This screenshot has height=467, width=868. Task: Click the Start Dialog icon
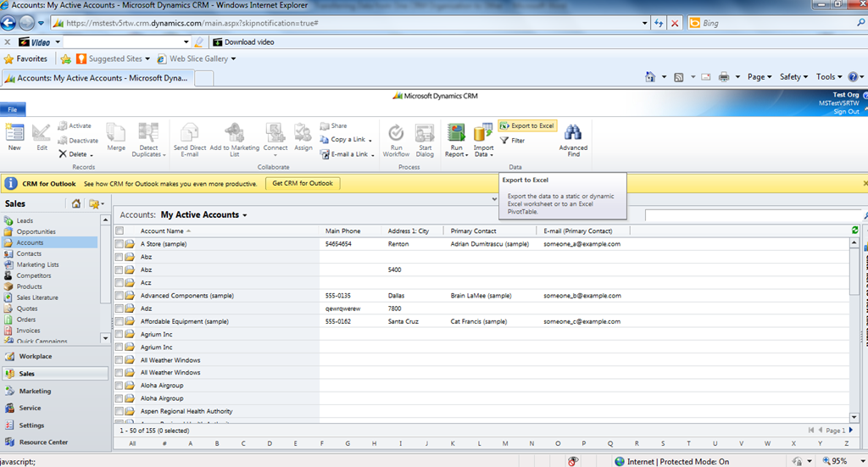point(425,133)
